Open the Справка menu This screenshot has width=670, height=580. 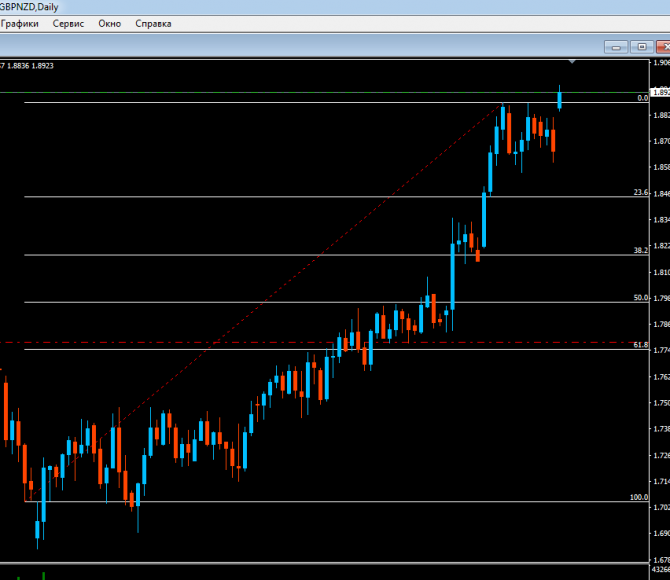pos(153,24)
